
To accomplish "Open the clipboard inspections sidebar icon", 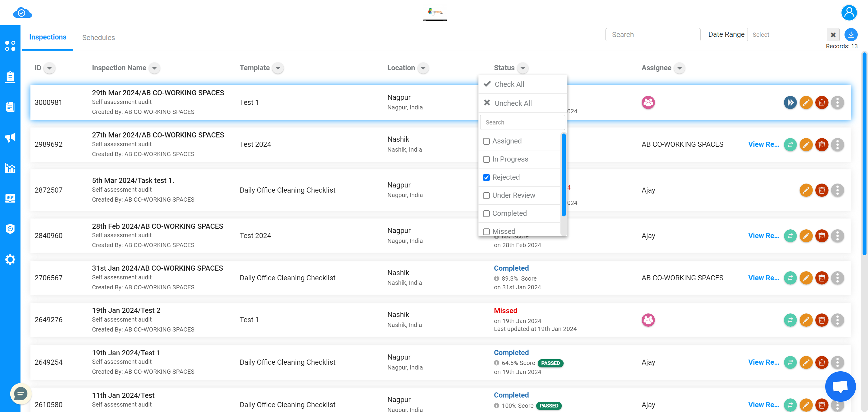I will click(10, 77).
